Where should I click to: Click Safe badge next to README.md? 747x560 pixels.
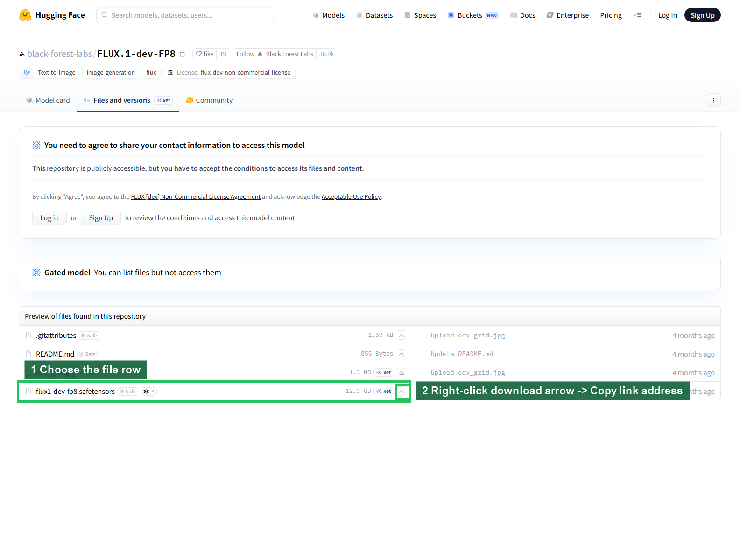(x=87, y=354)
